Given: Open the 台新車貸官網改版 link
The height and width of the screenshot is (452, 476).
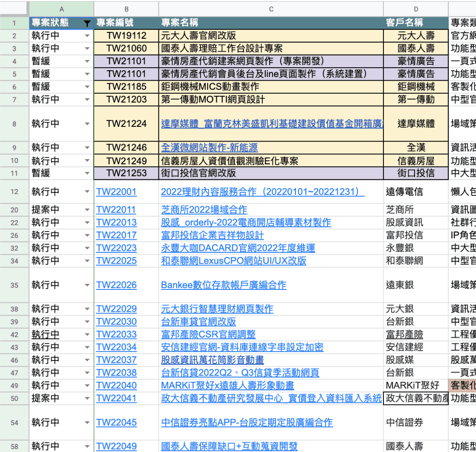Looking at the screenshot, I should click(198, 322).
